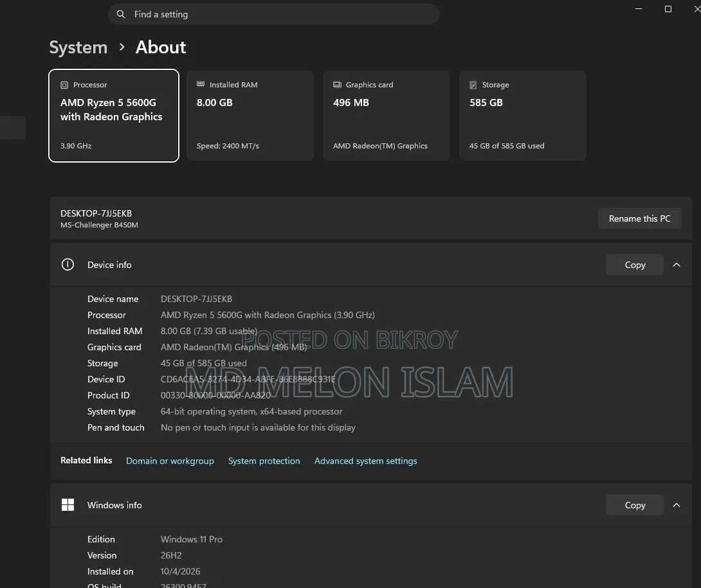The width and height of the screenshot is (701, 588).
Task: Click the Device ID value text
Action: [248, 379]
